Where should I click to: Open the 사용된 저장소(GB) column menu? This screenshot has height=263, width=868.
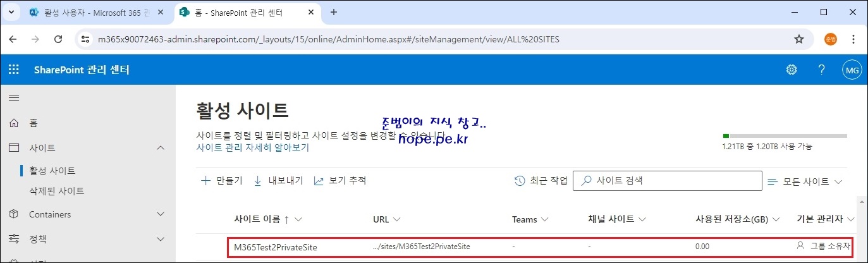[x=776, y=220]
